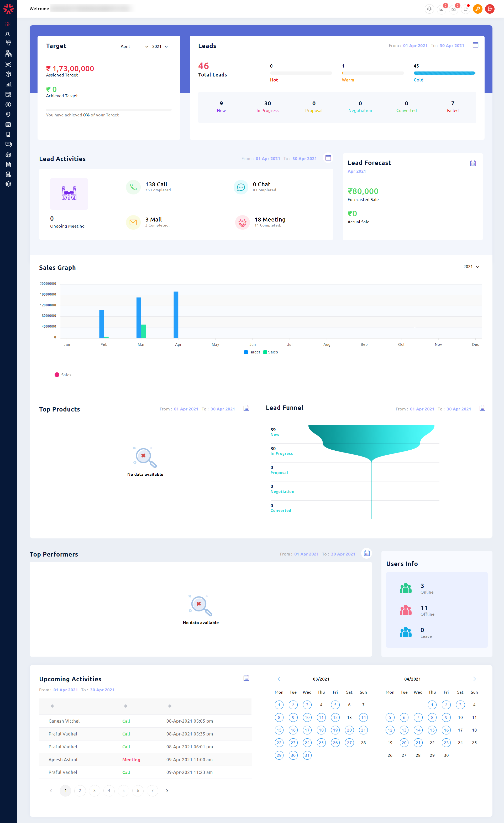Go to next calendar month arrow
This screenshot has width=504, height=823.
(474, 679)
